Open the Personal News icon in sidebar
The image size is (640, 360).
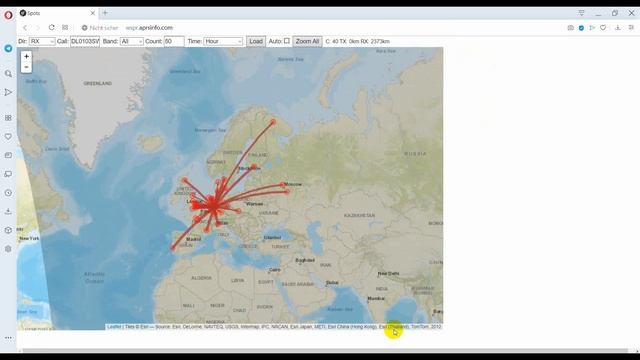(x=8, y=156)
